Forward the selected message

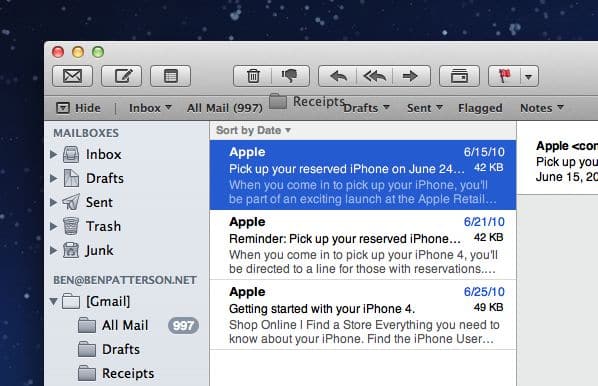point(411,76)
